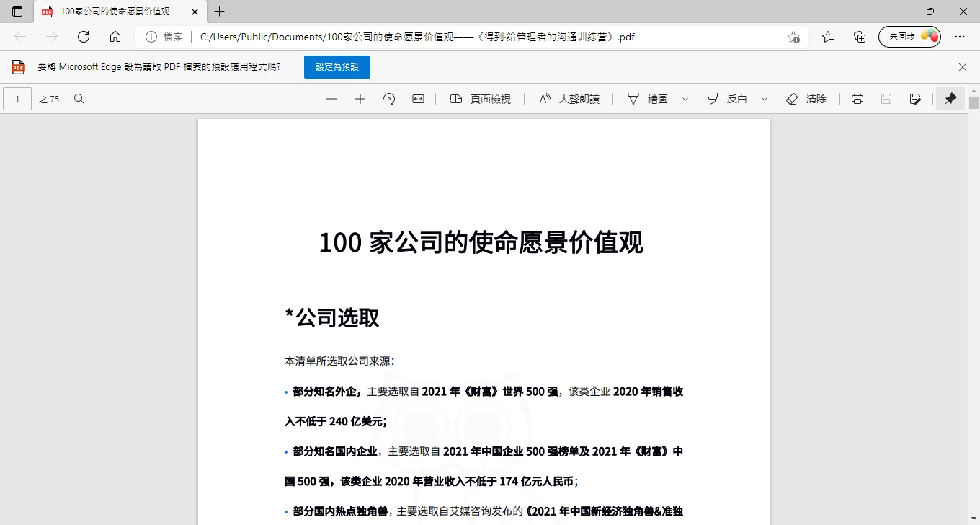Image resolution: width=980 pixels, height=525 pixels.
Task: Select the 繪圖 draw tool
Action: 647,99
